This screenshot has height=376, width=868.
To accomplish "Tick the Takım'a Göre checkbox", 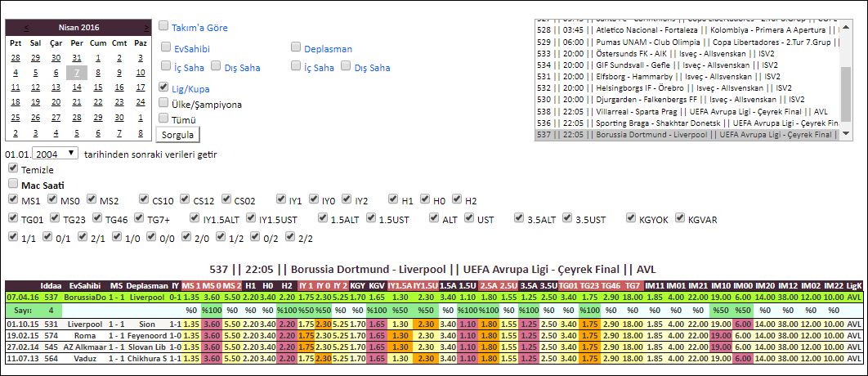I will pos(163,25).
